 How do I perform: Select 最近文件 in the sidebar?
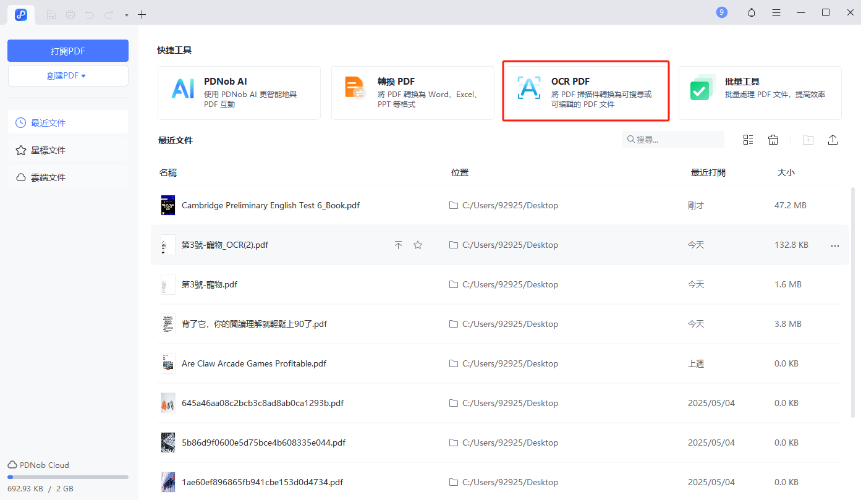[68, 122]
